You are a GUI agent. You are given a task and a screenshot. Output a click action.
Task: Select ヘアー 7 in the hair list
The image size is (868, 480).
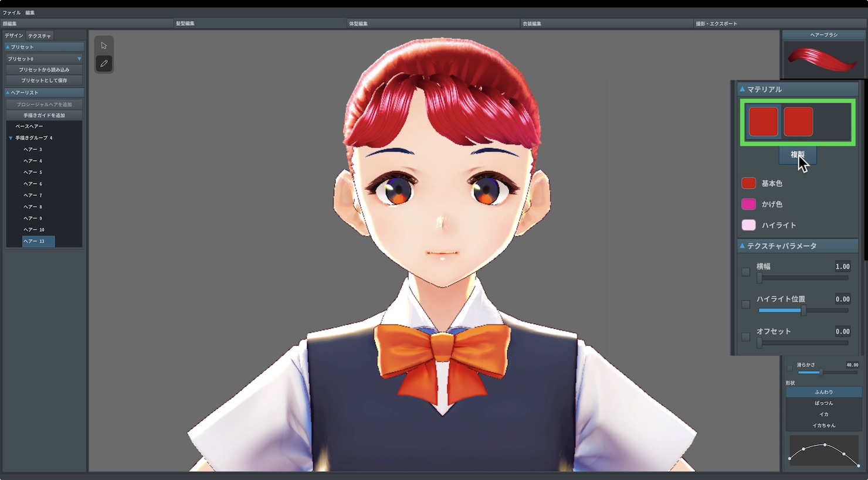tap(33, 195)
